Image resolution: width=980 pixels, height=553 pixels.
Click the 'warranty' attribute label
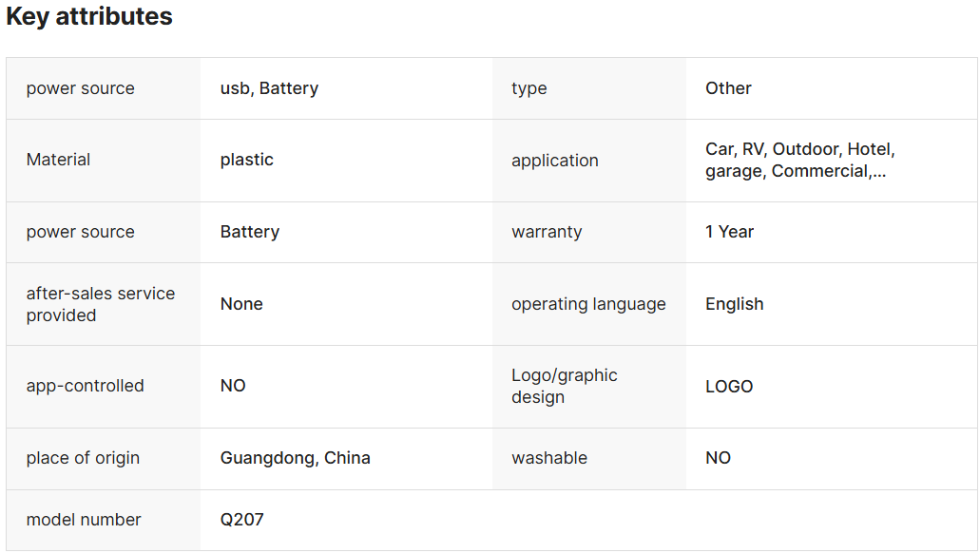pos(547,232)
